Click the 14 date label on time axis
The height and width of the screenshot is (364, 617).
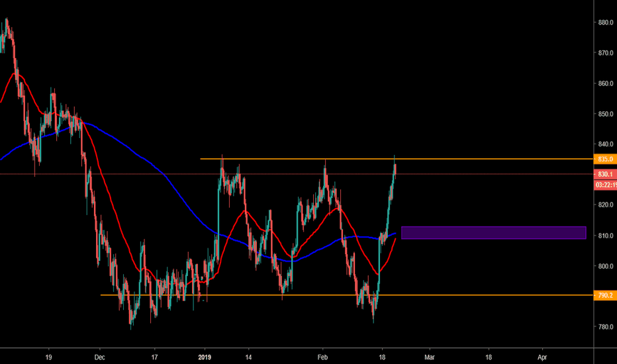pyautogui.click(x=248, y=357)
